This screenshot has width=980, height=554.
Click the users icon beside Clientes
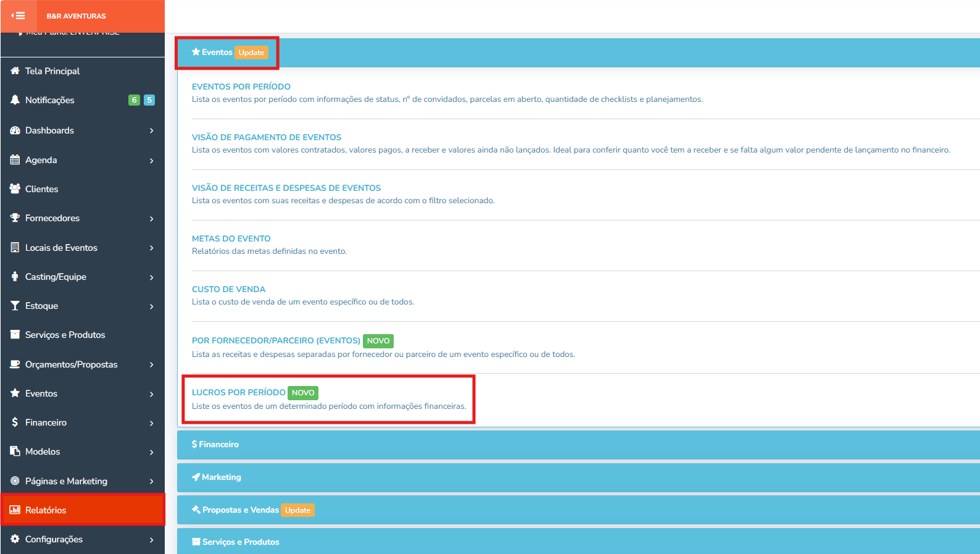15,189
